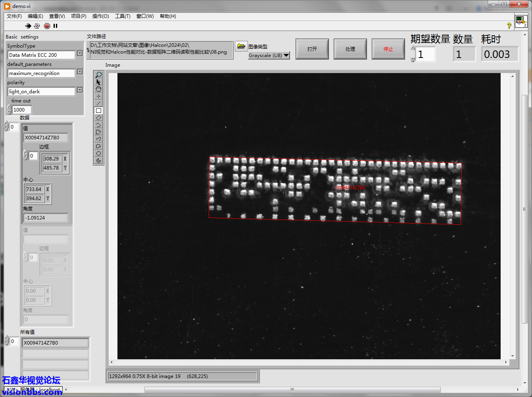The width and height of the screenshot is (532, 397).
Task: Select the Line drawing tool
Action: point(99,103)
